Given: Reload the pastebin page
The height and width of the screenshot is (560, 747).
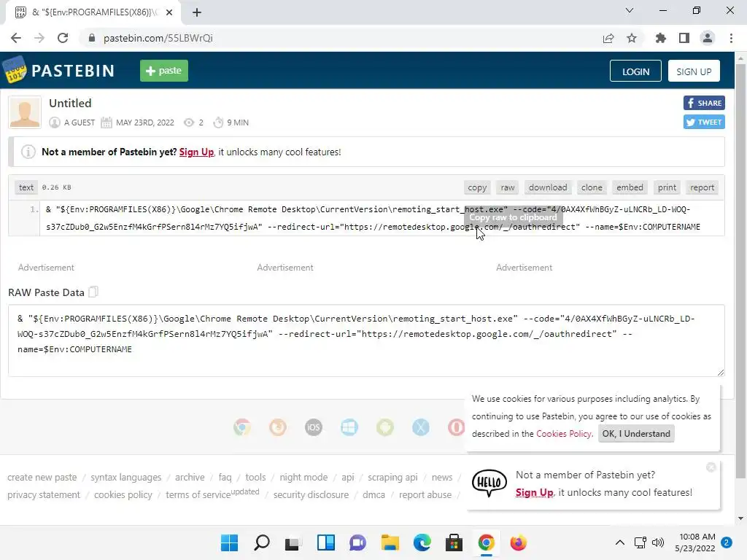Looking at the screenshot, I should click(x=63, y=38).
